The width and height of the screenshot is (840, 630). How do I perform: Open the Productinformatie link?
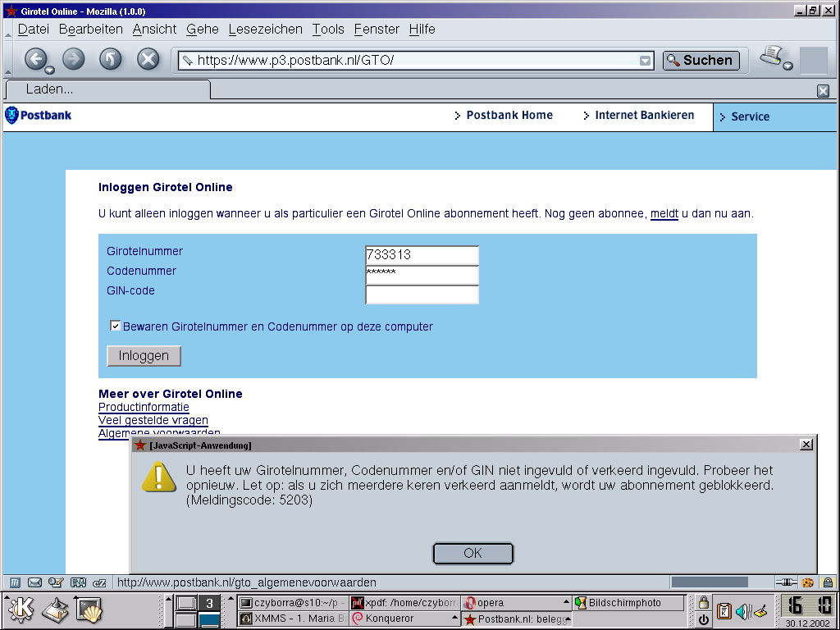144,407
